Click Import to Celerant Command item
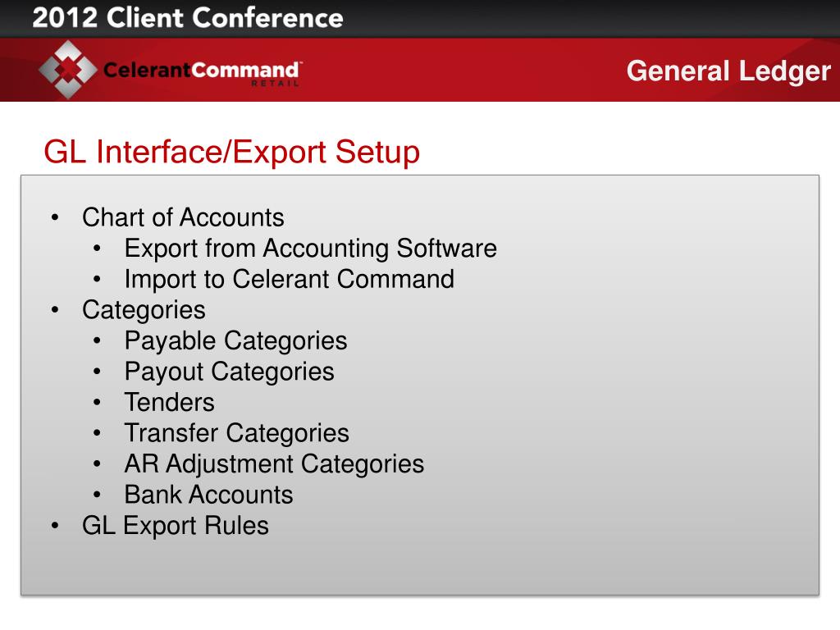 (290, 279)
